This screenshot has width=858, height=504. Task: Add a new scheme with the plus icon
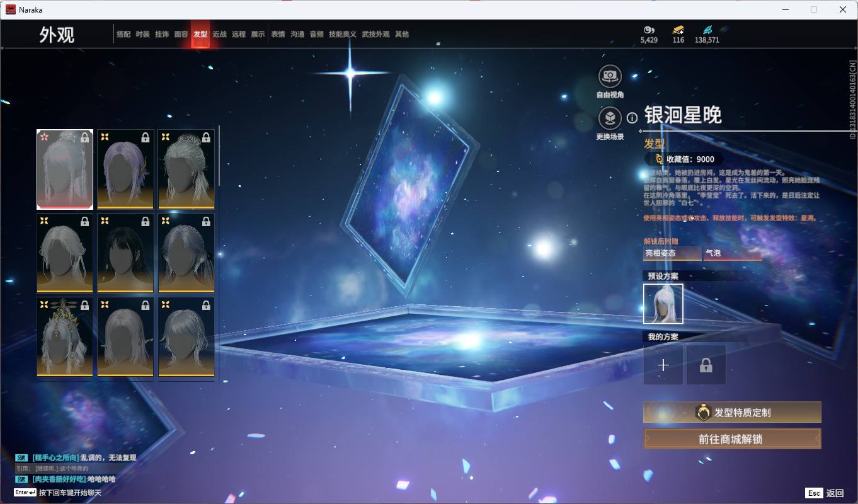[663, 365]
